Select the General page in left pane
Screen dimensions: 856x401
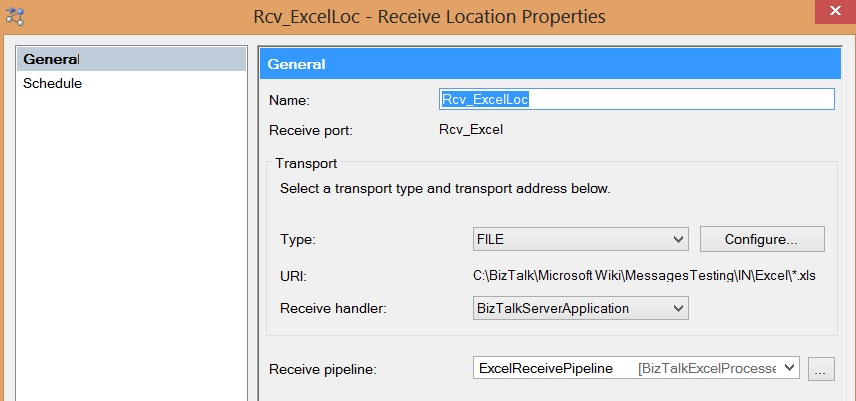pos(131,59)
